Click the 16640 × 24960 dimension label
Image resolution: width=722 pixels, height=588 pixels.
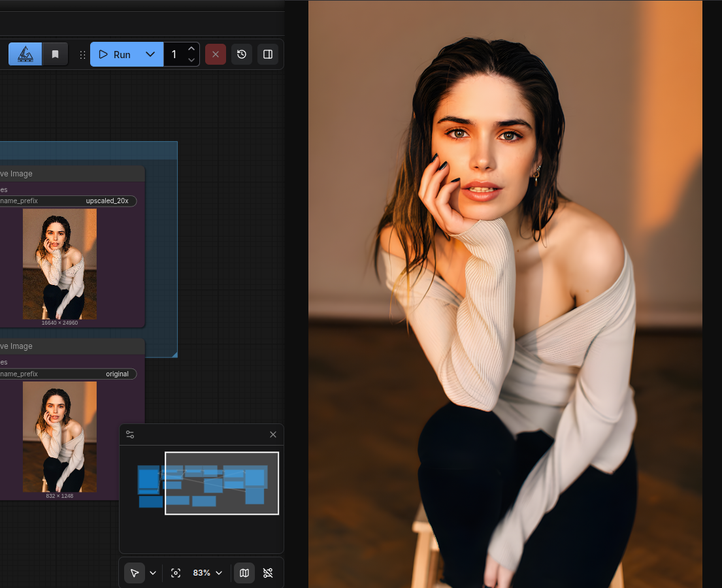(60, 323)
